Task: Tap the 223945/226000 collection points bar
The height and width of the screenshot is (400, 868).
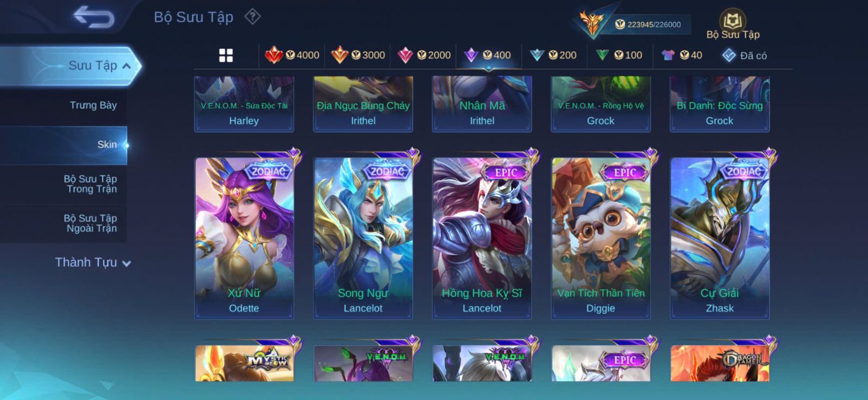Action: 648,24
